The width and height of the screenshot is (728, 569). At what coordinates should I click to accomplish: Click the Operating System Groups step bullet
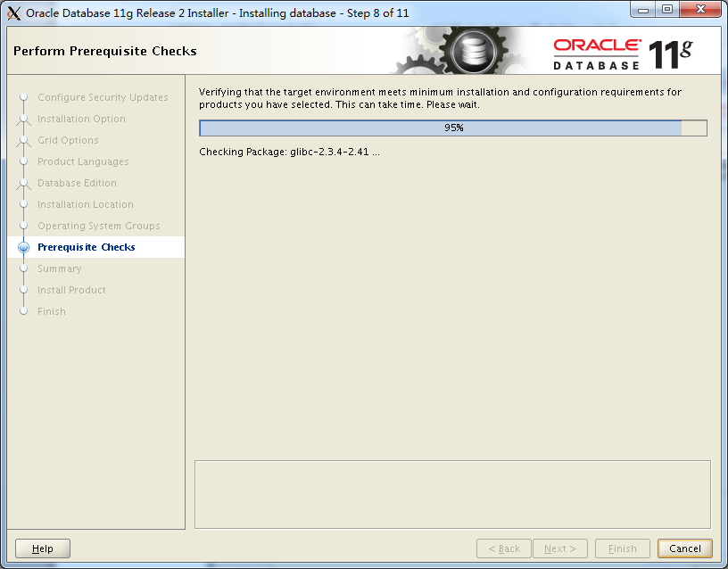24,226
